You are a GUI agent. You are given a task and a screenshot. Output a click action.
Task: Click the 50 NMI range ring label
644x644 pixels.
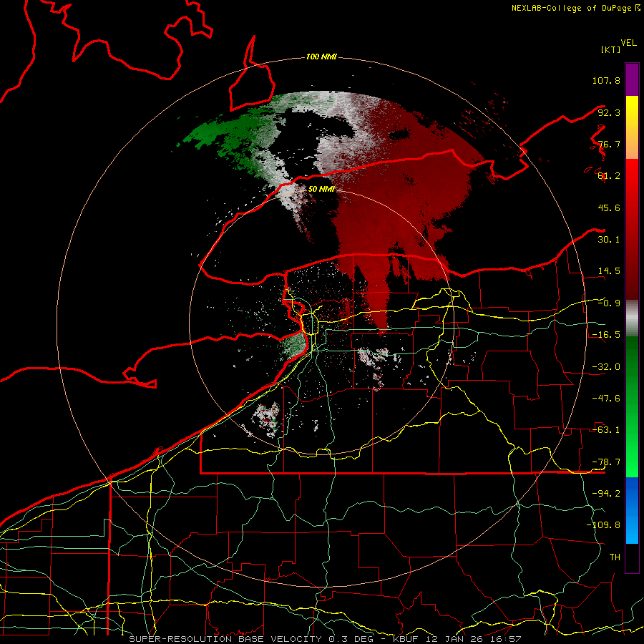tap(321, 190)
